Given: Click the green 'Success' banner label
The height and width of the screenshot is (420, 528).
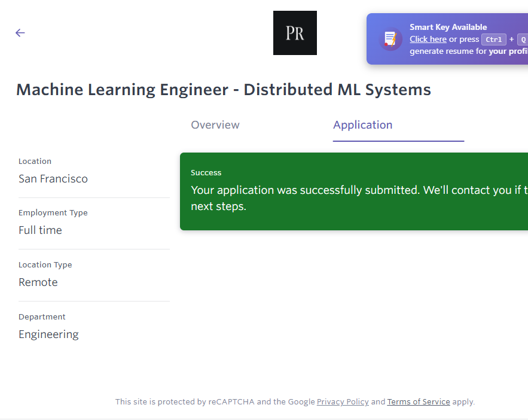Looking at the screenshot, I should (x=206, y=173).
